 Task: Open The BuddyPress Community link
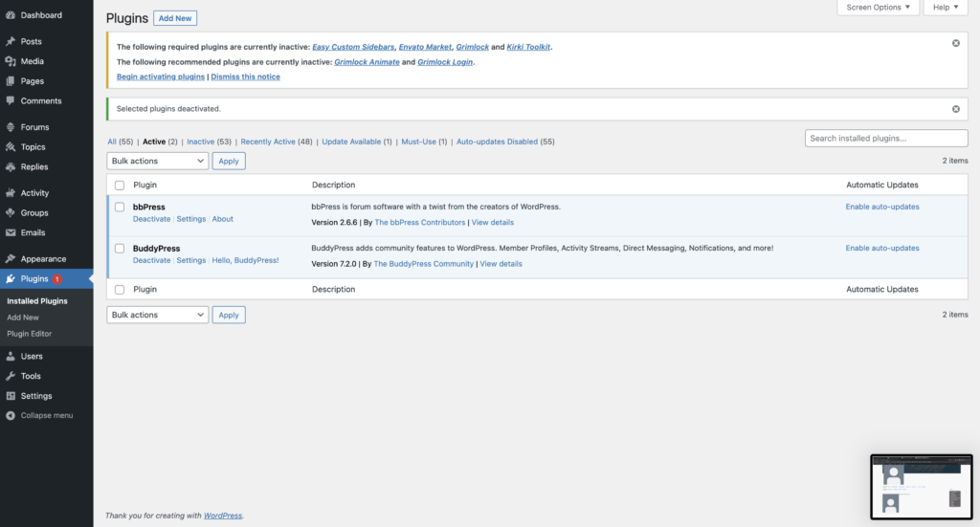tap(424, 264)
